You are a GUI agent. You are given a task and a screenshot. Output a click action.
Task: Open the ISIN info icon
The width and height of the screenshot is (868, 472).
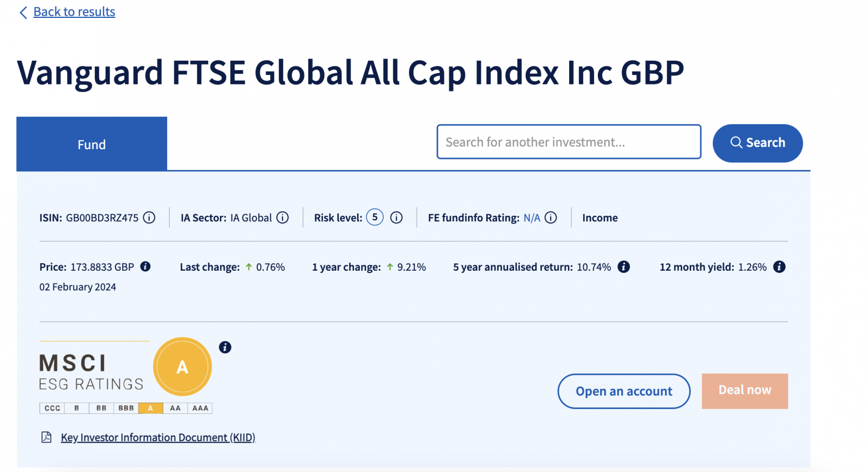tap(149, 218)
